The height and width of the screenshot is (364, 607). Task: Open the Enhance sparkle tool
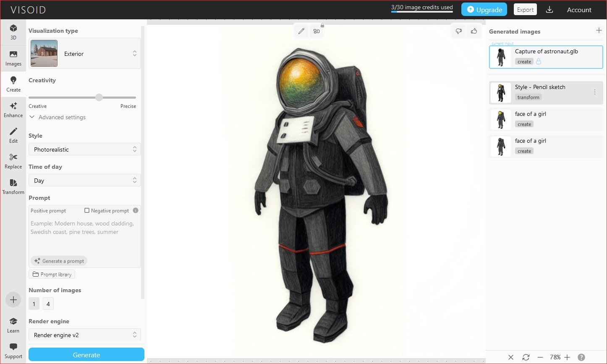tap(13, 110)
